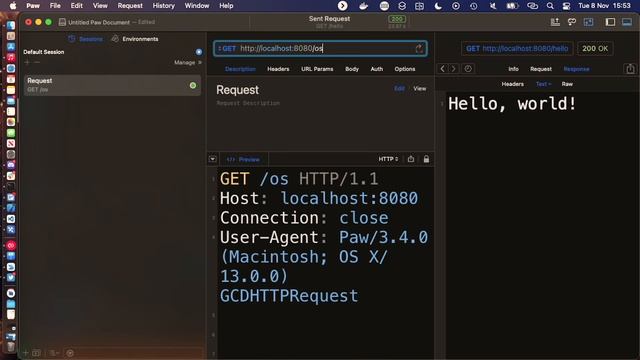640x360 pixels.
Task: Add new request with bottom plus icon
Action: 26,353
